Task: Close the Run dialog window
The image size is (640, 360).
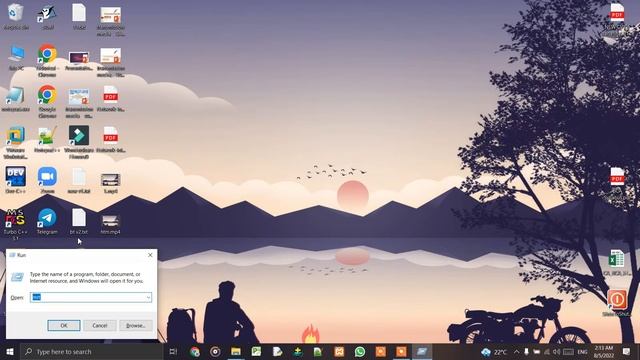Action: click(x=150, y=255)
